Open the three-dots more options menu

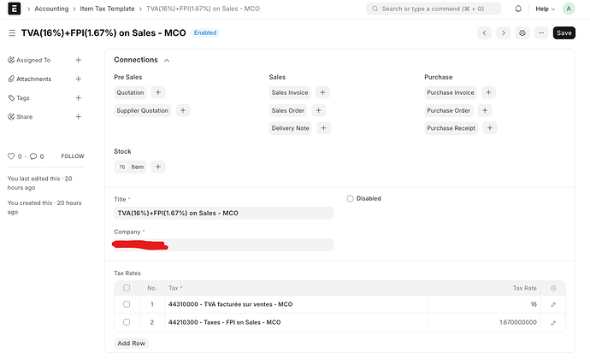coord(541,33)
